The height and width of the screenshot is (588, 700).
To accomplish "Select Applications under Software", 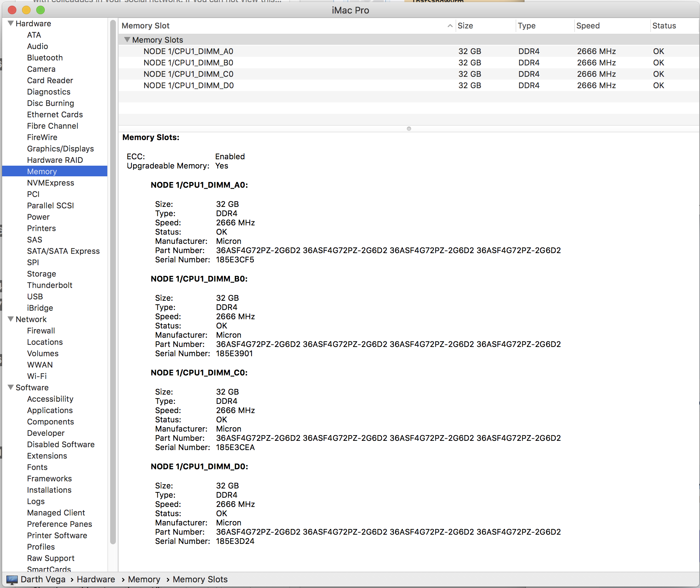I will click(50, 410).
